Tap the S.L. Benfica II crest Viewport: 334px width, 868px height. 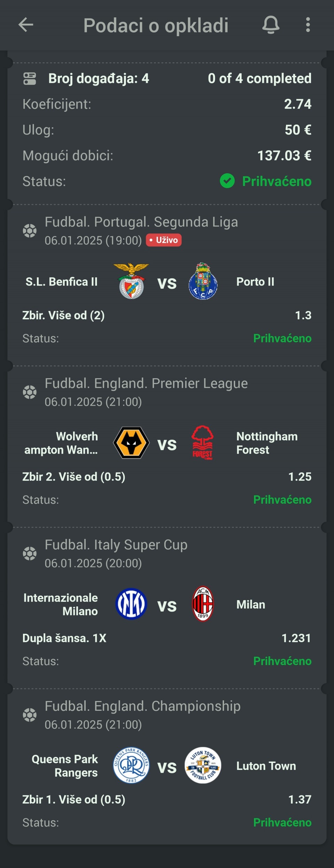tap(131, 281)
